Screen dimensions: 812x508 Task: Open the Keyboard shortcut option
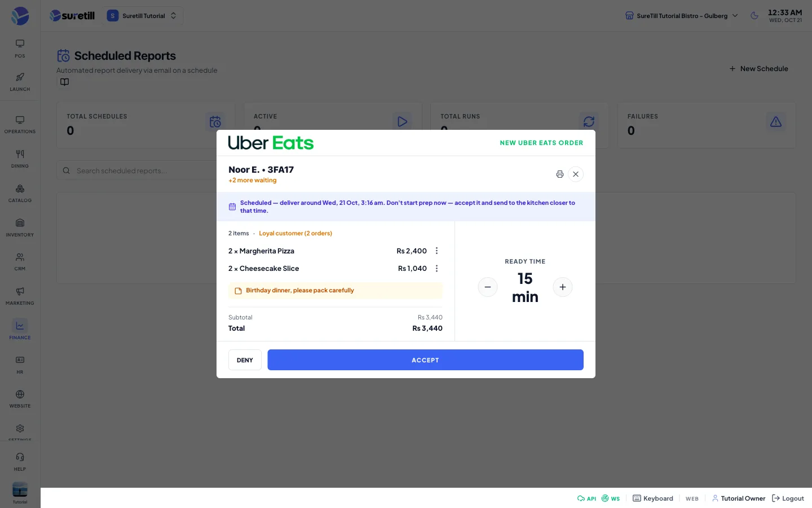click(653, 498)
